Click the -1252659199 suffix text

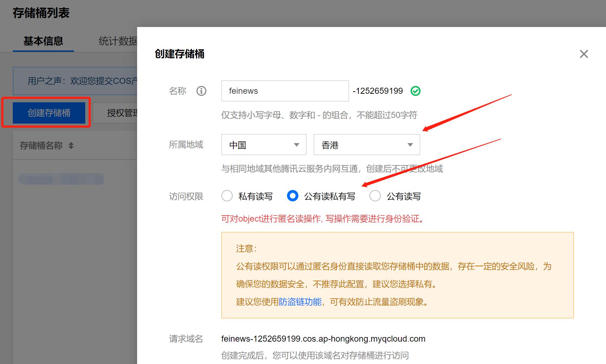click(x=378, y=91)
